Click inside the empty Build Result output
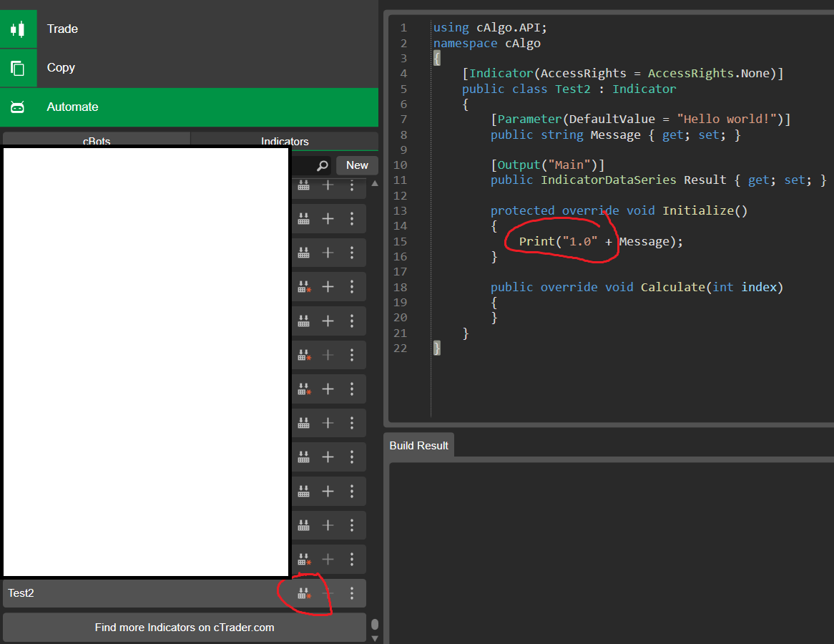The height and width of the screenshot is (644, 834). click(x=612, y=554)
